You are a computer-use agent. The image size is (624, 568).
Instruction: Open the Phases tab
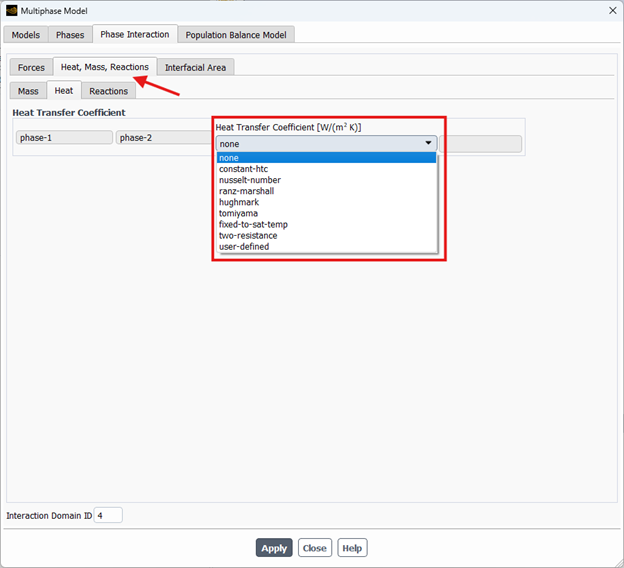(x=70, y=35)
